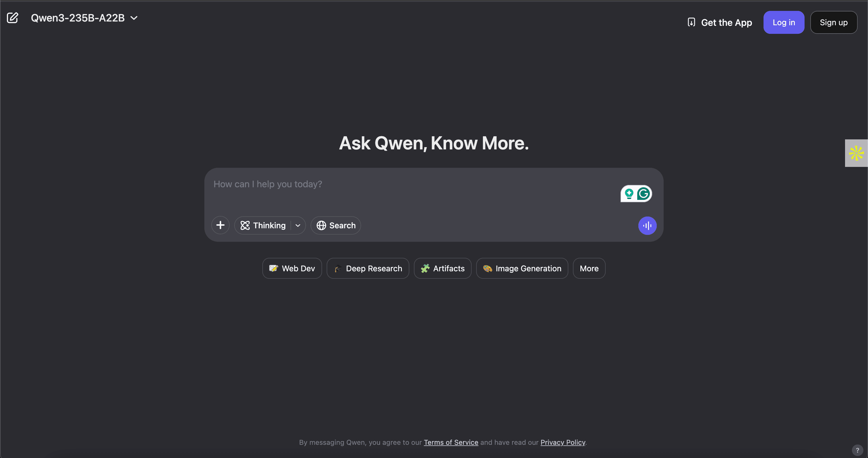Start a new chat with the compose icon
Screen dimensions: 868x458
click(x=12, y=18)
